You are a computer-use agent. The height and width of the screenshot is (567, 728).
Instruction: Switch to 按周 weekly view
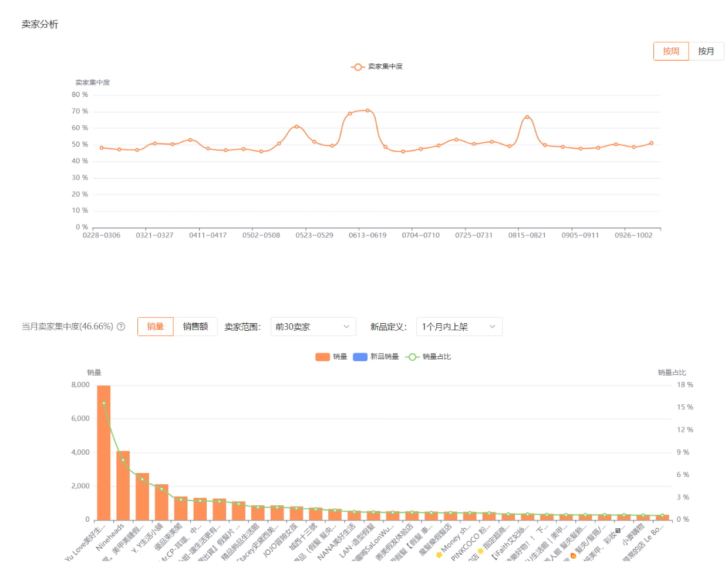click(x=670, y=51)
